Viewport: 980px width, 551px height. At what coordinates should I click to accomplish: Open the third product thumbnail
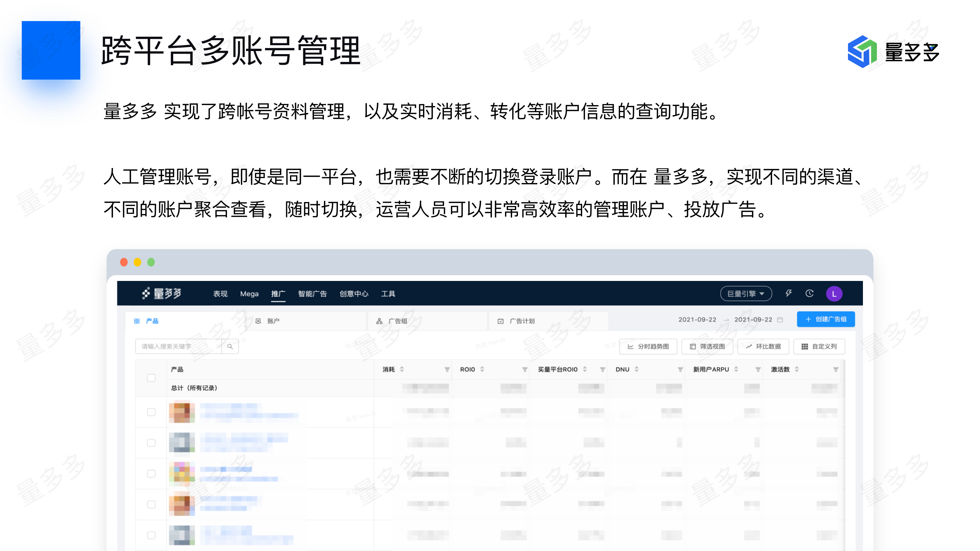coord(181,473)
